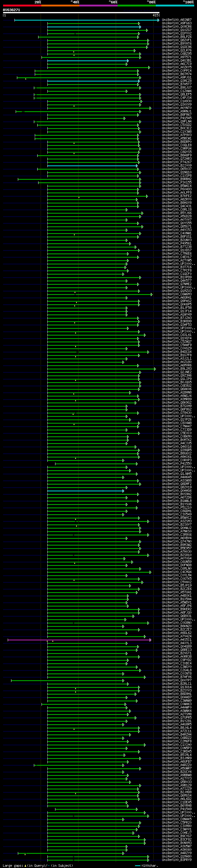Screen dimensions: 197x868
Task: Open hit UniRef100_Q1PY02
Action: (x=176, y=33)
